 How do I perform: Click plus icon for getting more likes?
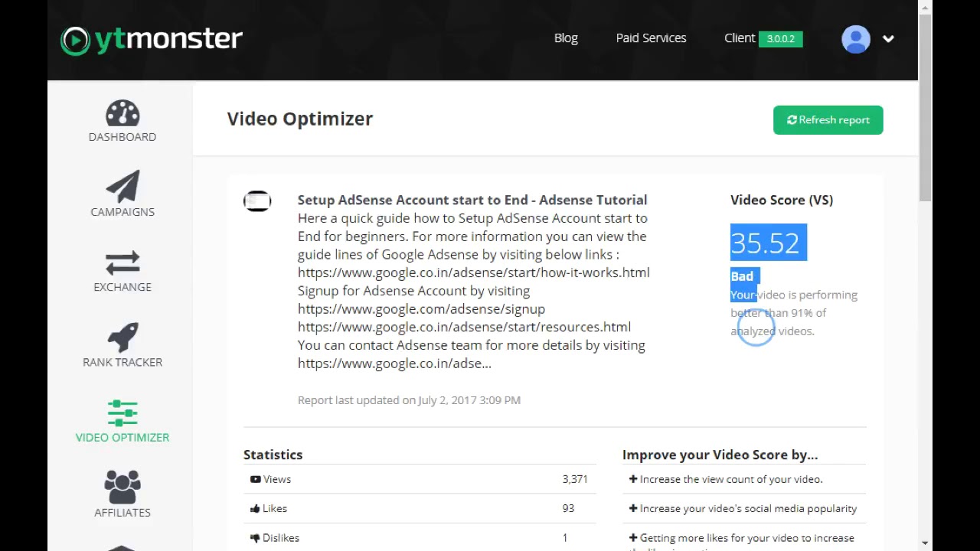pos(633,538)
